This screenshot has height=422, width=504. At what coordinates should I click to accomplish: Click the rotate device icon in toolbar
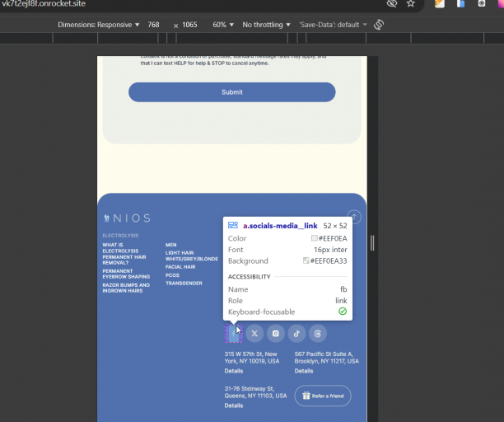click(x=379, y=25)
